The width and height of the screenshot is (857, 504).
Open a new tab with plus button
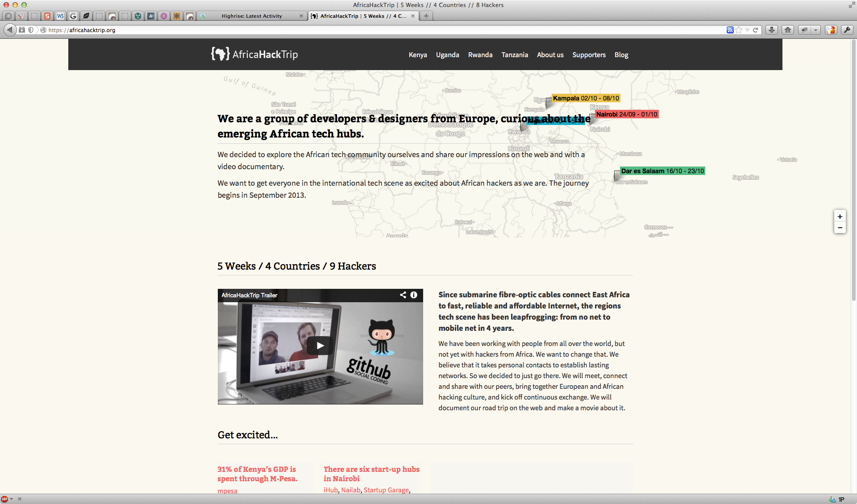426,16
